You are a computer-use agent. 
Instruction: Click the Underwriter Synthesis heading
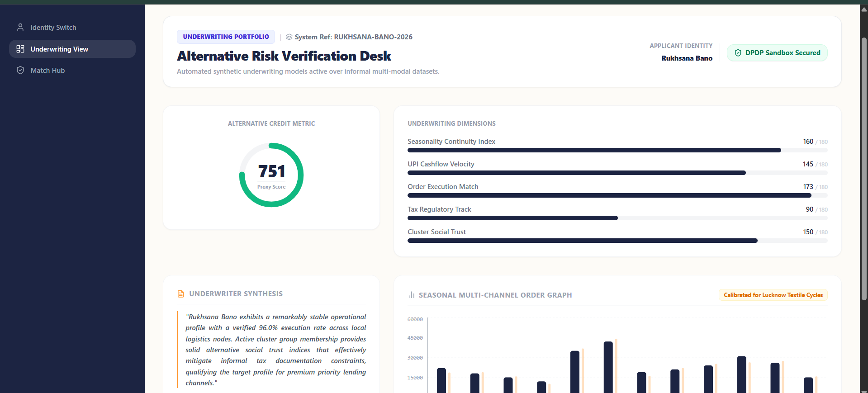coord(236,294)
